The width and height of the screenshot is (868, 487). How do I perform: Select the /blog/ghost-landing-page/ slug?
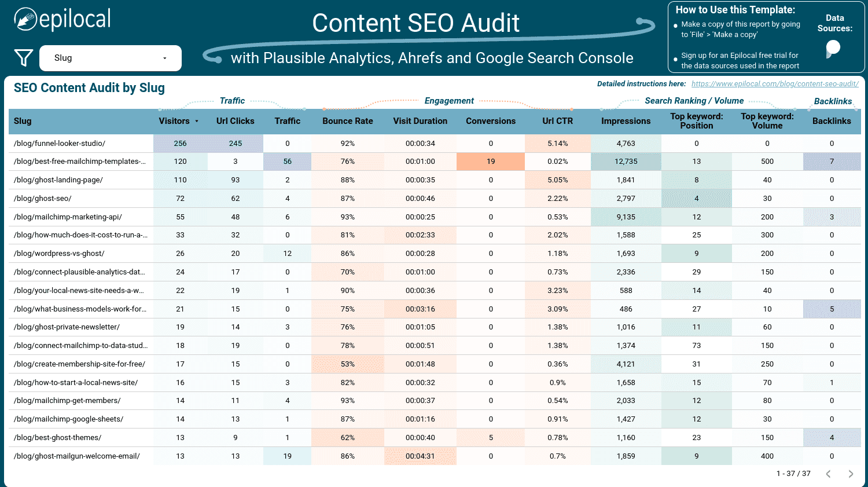point(58,180)
